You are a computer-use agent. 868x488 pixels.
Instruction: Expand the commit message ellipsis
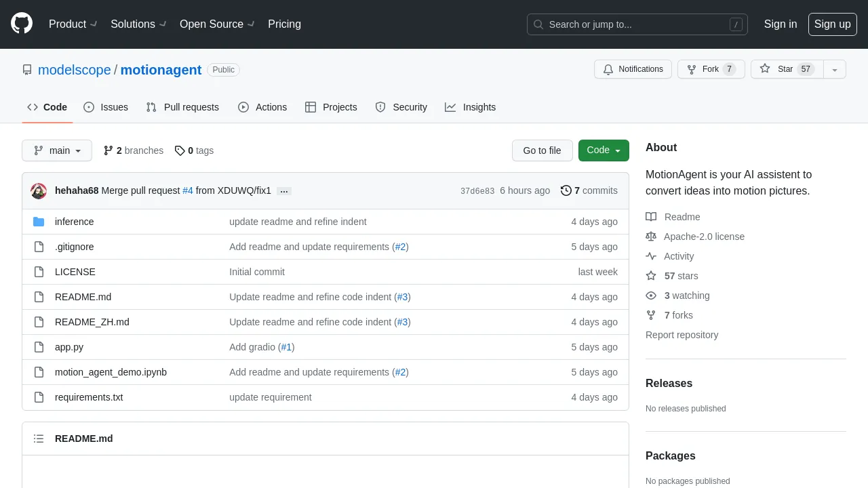click(284, 191)
